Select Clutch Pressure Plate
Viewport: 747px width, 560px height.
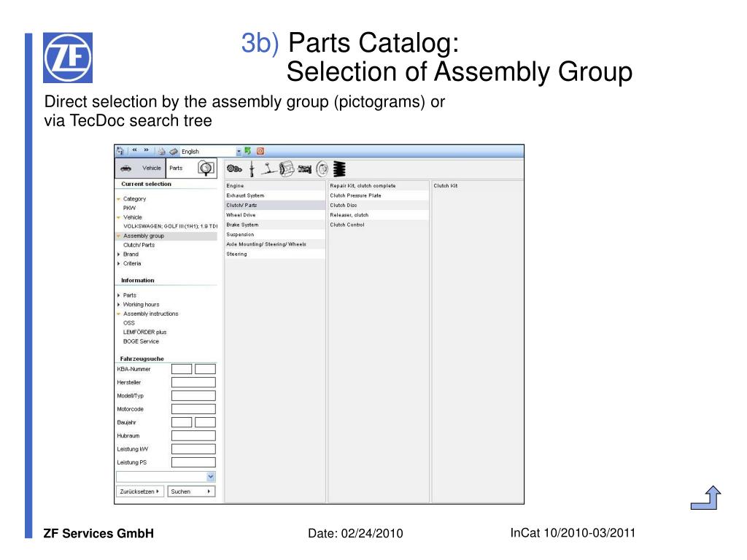click(379, 195)
